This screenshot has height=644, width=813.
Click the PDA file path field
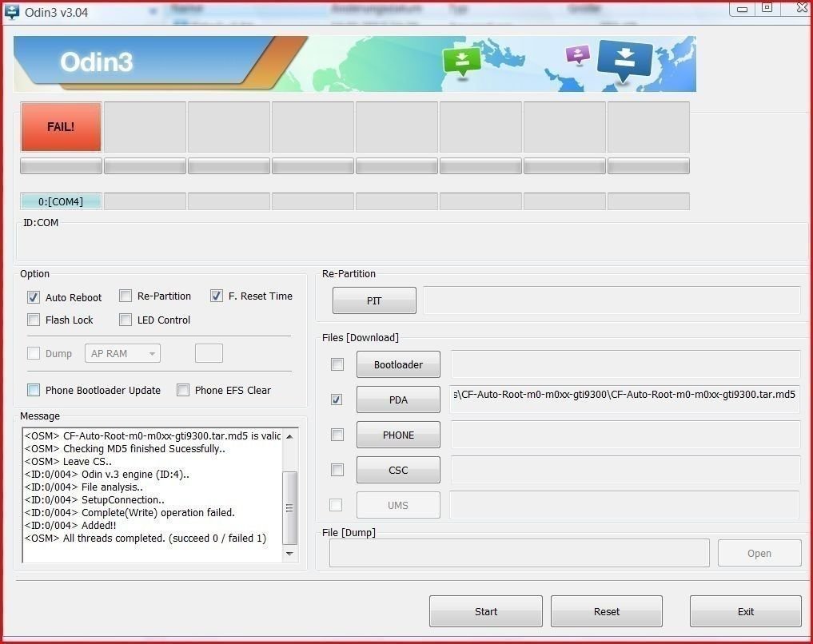coord(625,399)
